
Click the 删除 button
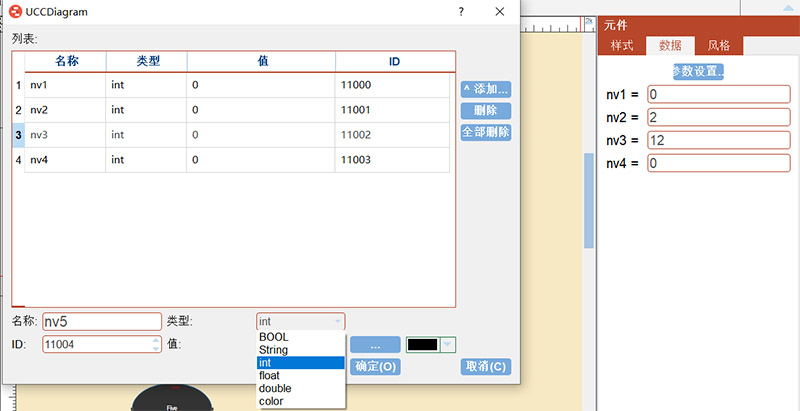(x=485, y=111)
